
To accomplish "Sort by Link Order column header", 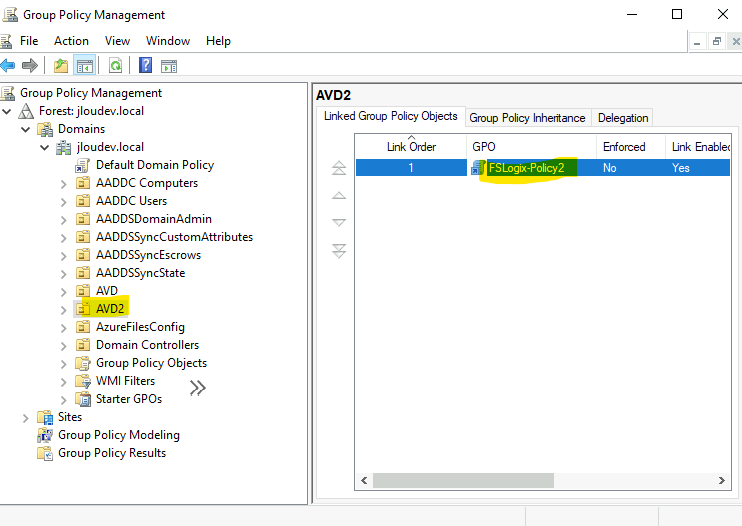I will coord(411,147).
